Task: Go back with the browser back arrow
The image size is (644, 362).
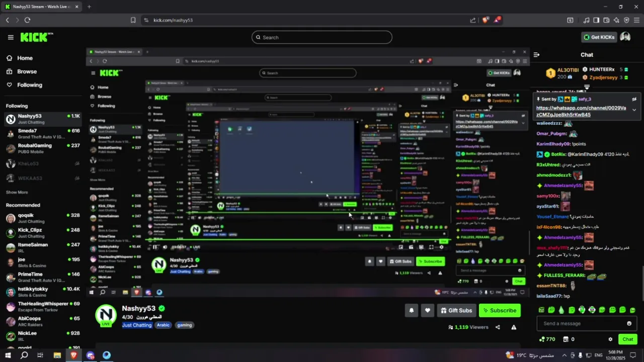Action: tap(7, 20)
